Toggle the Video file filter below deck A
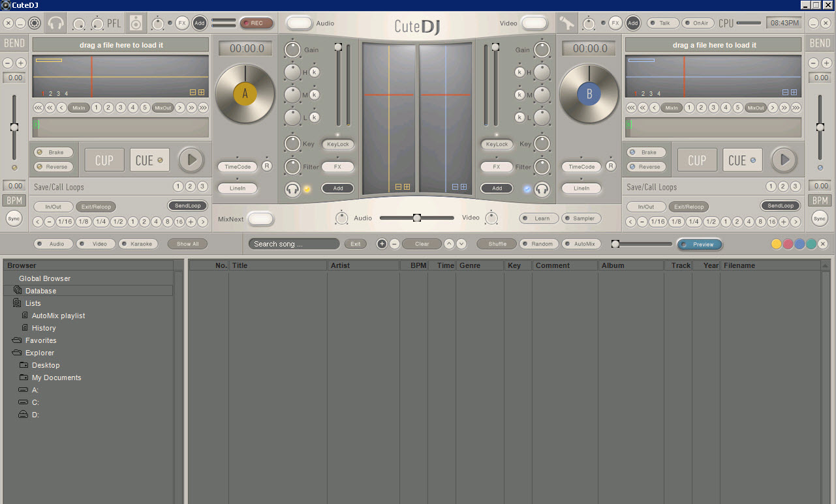836x504 pixels. point(96,244)
